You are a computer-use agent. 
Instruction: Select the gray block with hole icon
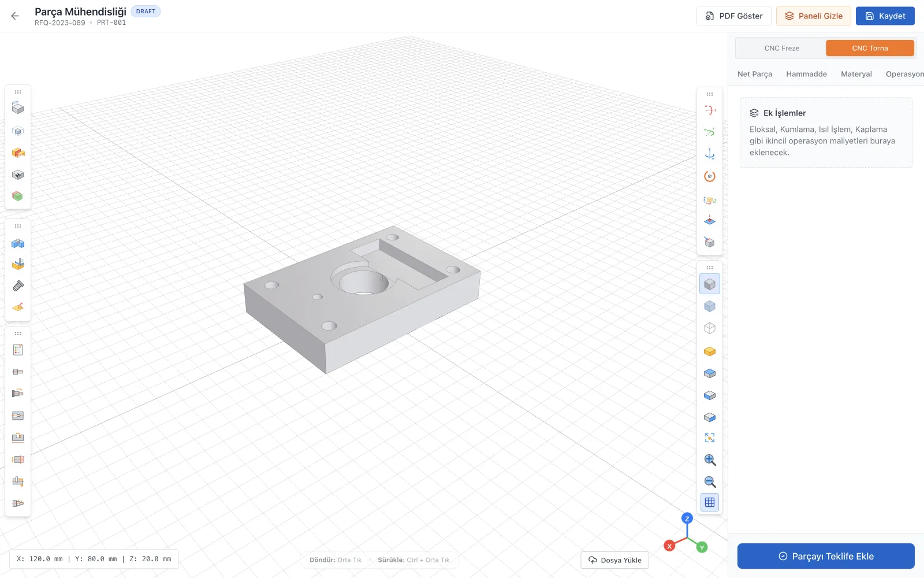[x=18, y=175]
